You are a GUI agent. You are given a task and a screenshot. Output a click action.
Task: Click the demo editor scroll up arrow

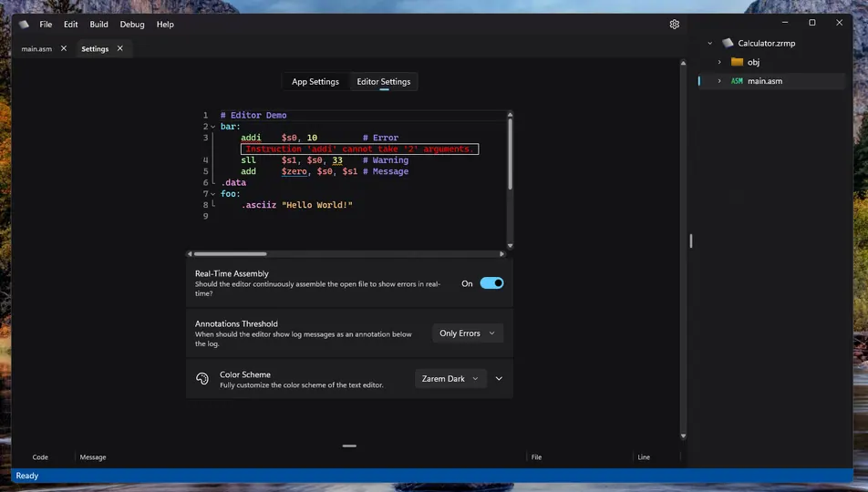click(510, 115)
